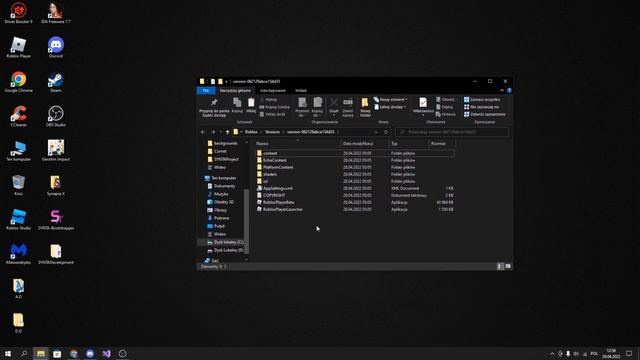640x360 pixels.
Task: Select the AppSettings.xml file
Action: click(278, 188)
